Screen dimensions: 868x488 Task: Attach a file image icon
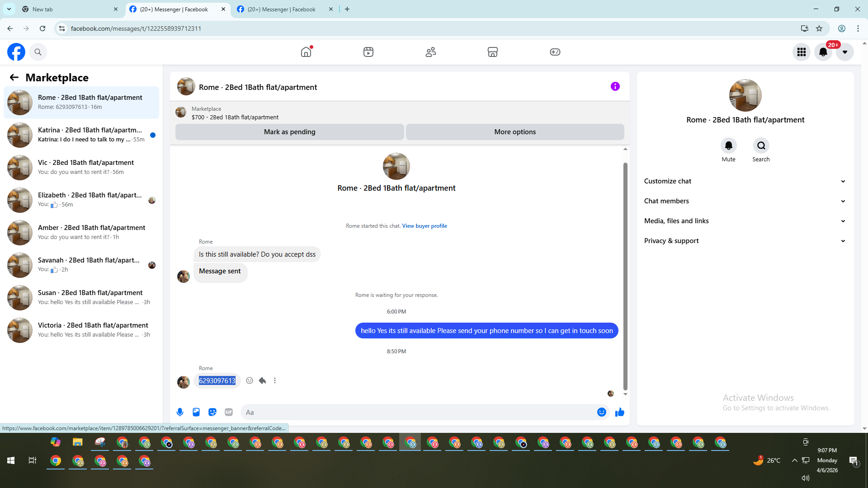pyautogui.click(x=196, y=412)
